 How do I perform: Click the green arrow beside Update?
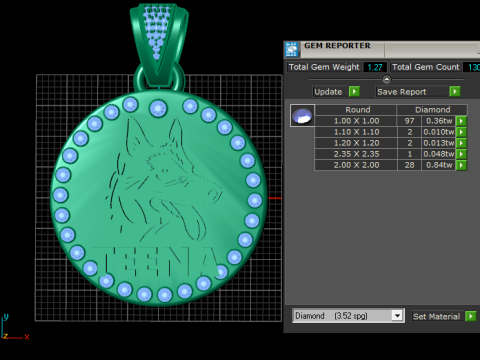(354, 91)
